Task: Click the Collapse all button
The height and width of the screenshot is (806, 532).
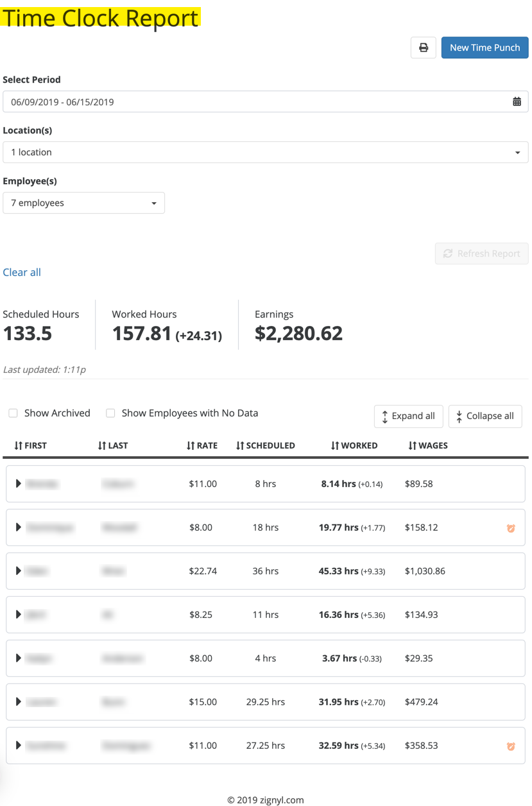Action: click(485, 416)
